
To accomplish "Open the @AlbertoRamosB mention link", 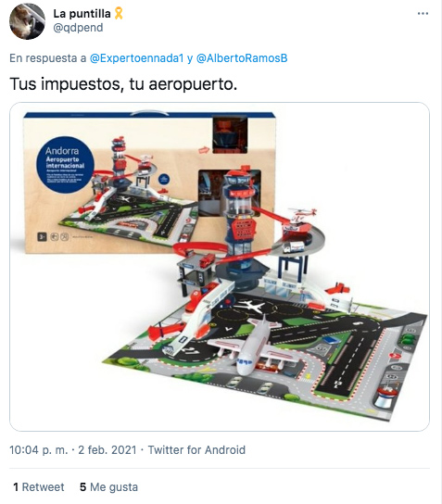I will click(242, 58).
